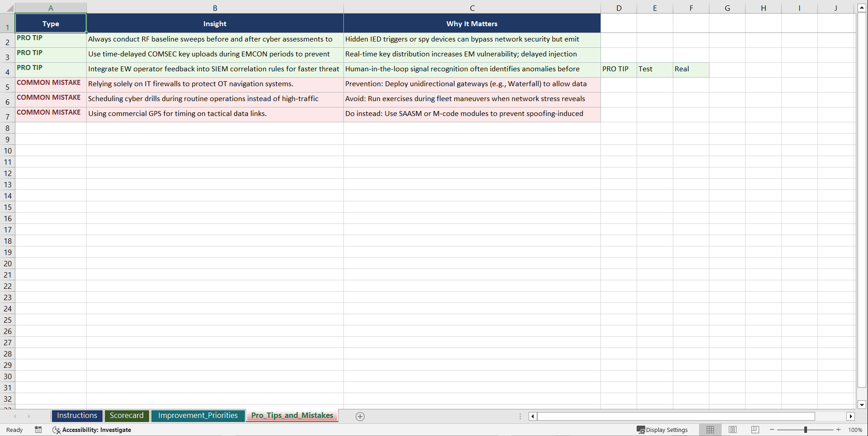Select column B by its header
Image resolution: width=868 pixels, height=436 pixels.
(215, 8)
